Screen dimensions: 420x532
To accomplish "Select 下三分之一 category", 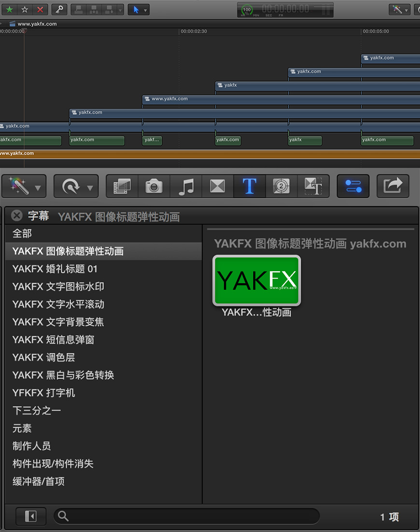I will (x=103, y=410).
